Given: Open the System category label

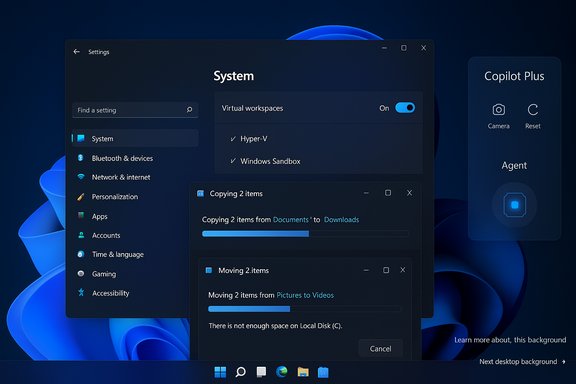Looking at the screenshot, I should 102,139.
